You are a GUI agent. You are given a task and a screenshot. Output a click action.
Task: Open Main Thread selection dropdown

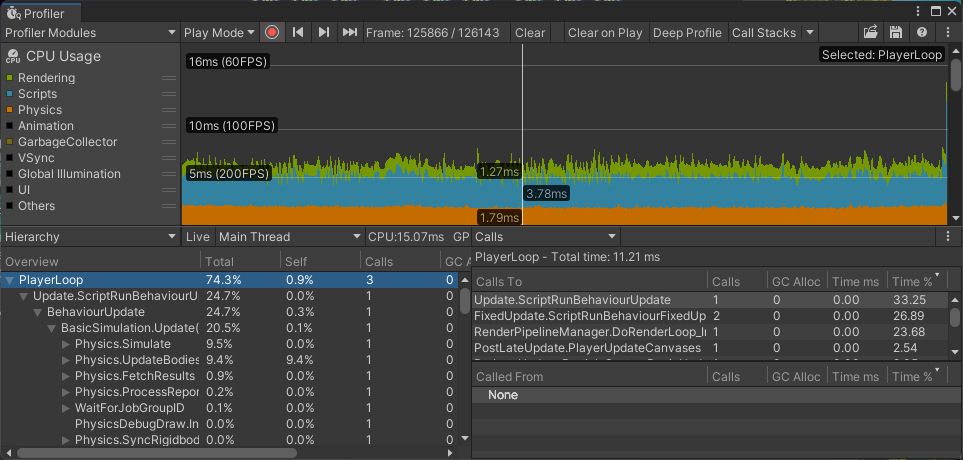[x=290, y=236]
